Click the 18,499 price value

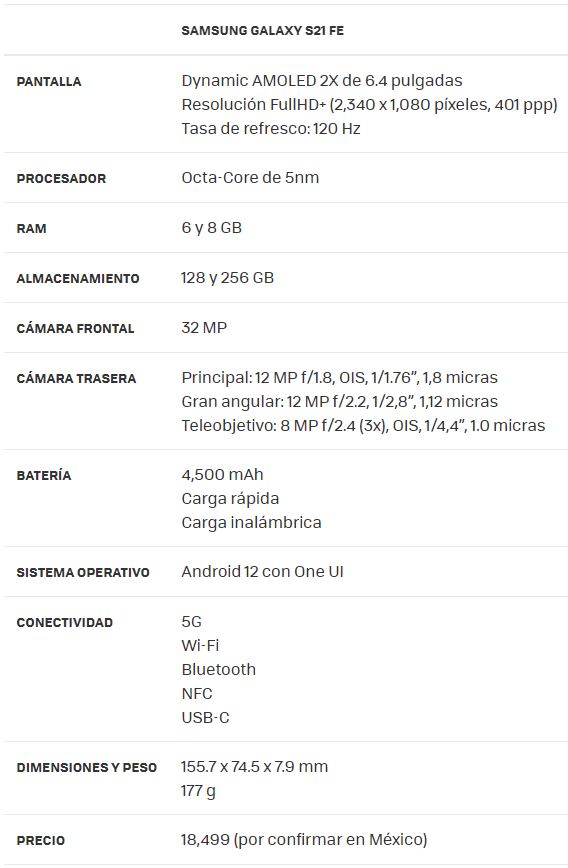click(x=205, y=839)
